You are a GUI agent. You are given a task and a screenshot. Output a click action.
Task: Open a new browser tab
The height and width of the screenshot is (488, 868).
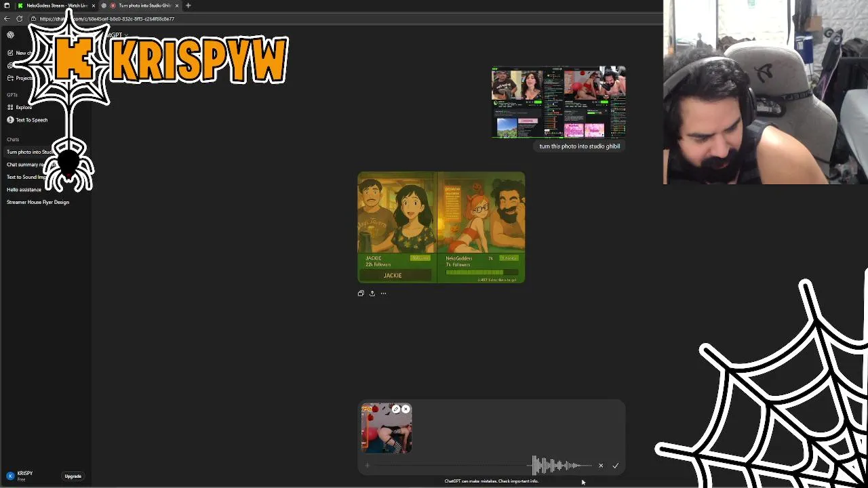point(189,5)
